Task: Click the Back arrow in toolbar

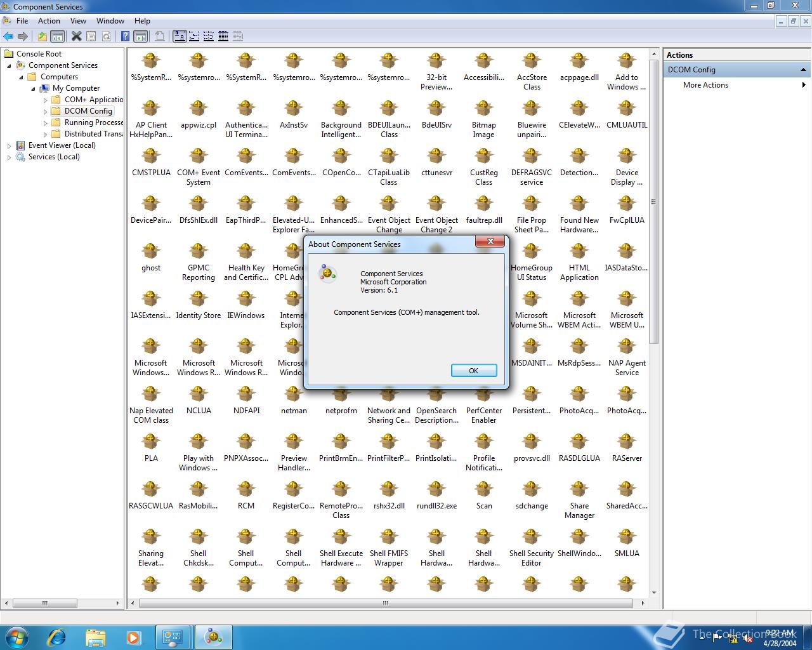Action: point(8,36)
